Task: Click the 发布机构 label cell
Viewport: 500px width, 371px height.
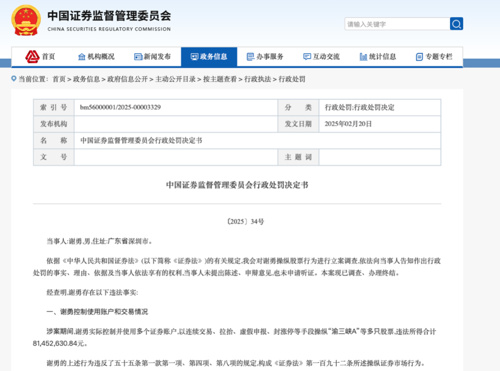Action: coord(54,124)
